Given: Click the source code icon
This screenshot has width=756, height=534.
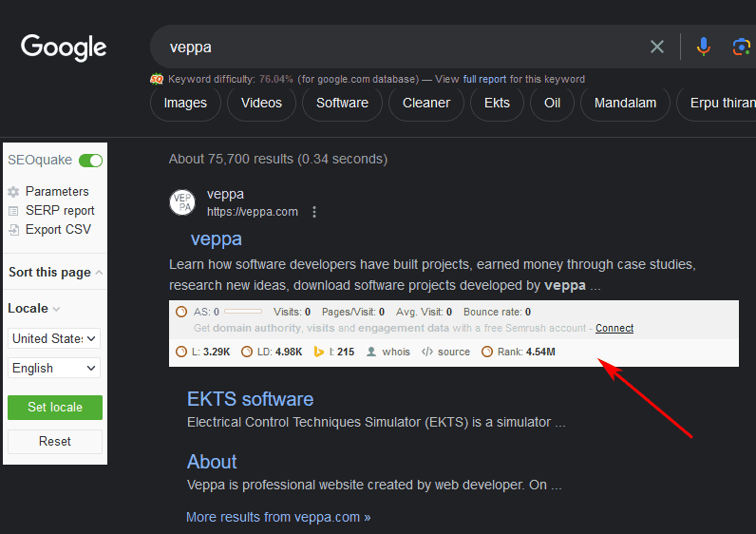Looking at the screenshot, I should (427, 352).
